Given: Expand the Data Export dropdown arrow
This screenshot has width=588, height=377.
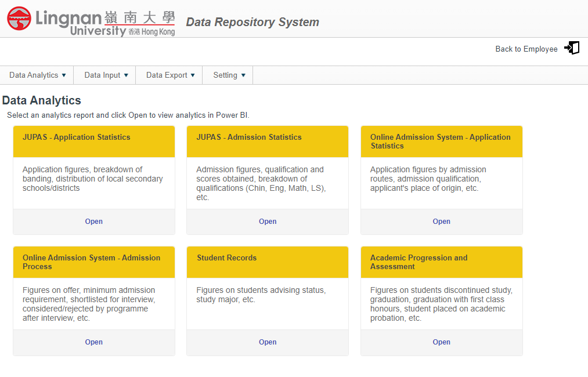Looking at the screenshot, I should coord(193,75).
